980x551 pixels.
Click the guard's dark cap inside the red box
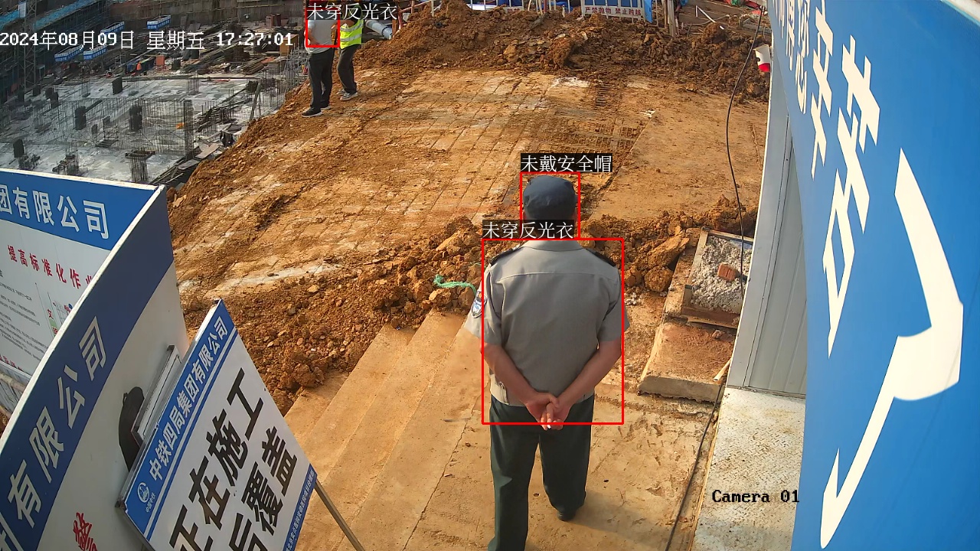(x=549, y=197)
